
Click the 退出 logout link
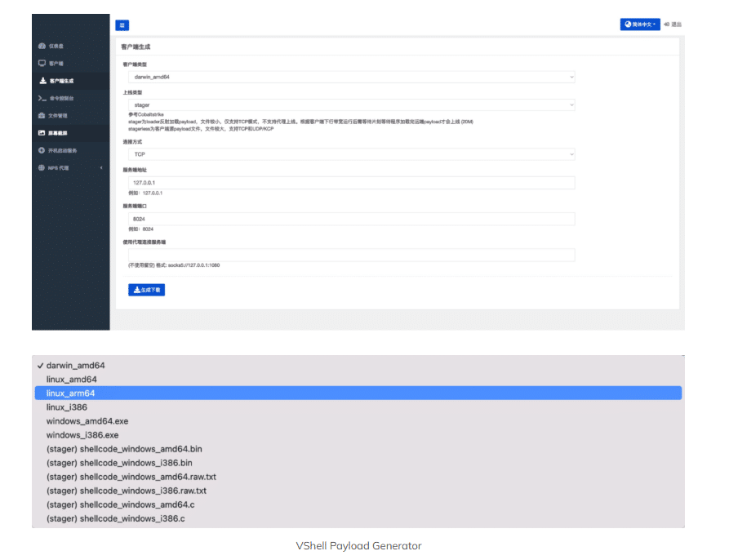(x=676, y=24)
